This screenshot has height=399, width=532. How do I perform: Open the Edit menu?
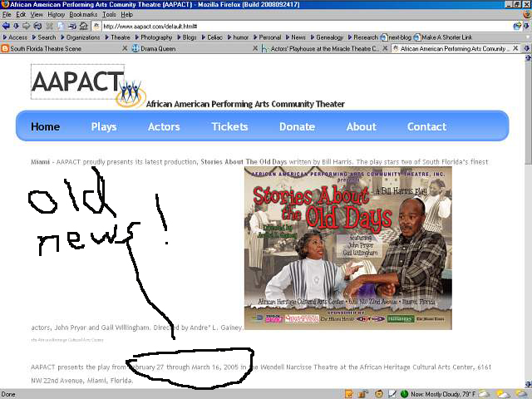21,15
